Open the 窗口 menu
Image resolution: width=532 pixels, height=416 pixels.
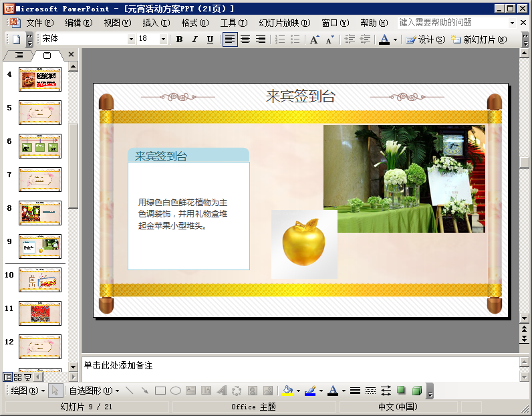click(336, 23)
